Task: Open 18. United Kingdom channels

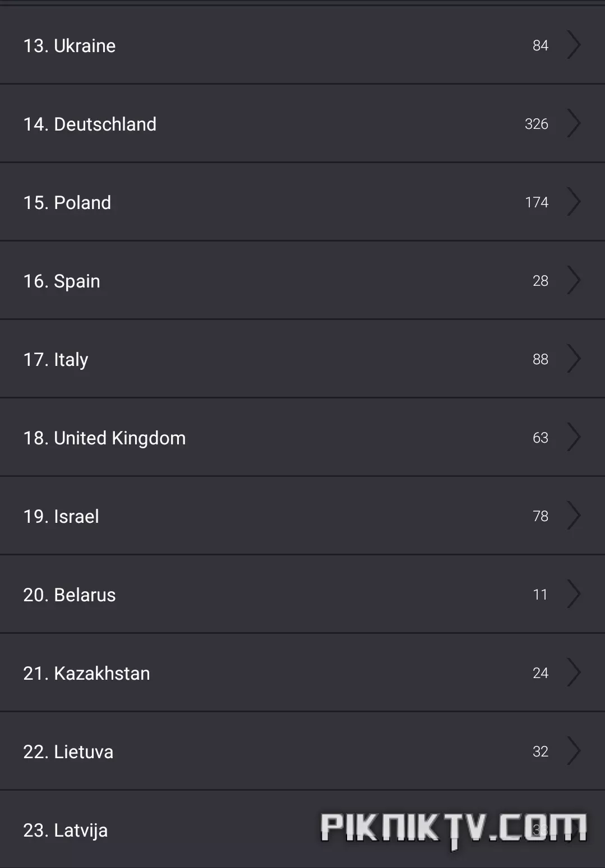Action: click(x=302, y=437)
